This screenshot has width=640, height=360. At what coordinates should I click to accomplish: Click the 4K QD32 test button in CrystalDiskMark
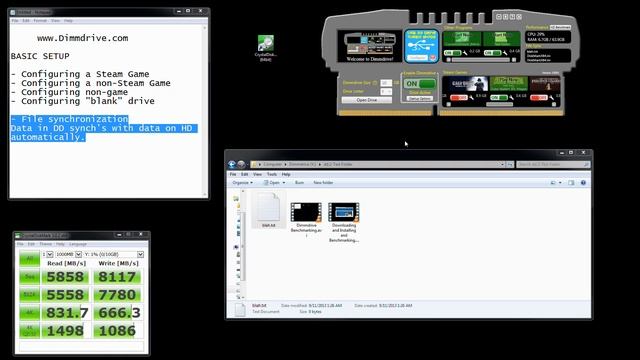click(x=29, y=331)
